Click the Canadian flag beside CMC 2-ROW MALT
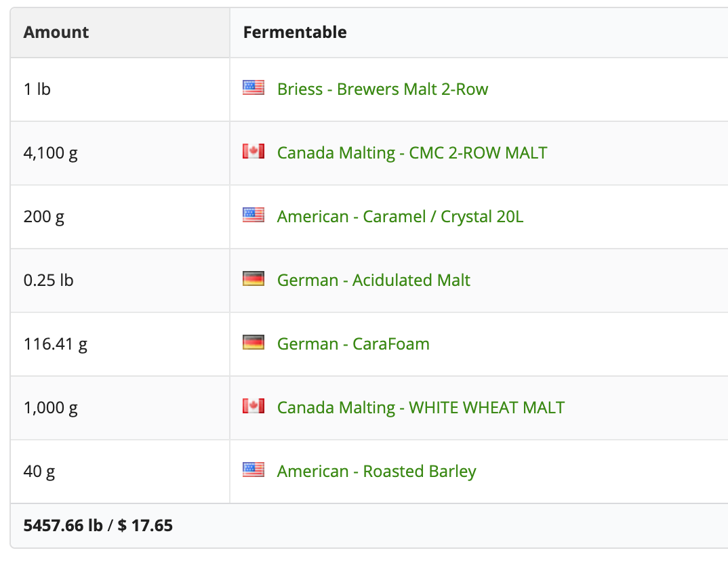The width and height of the screenshot is (728, 561). pyautogui.click(x=254, y=152)
